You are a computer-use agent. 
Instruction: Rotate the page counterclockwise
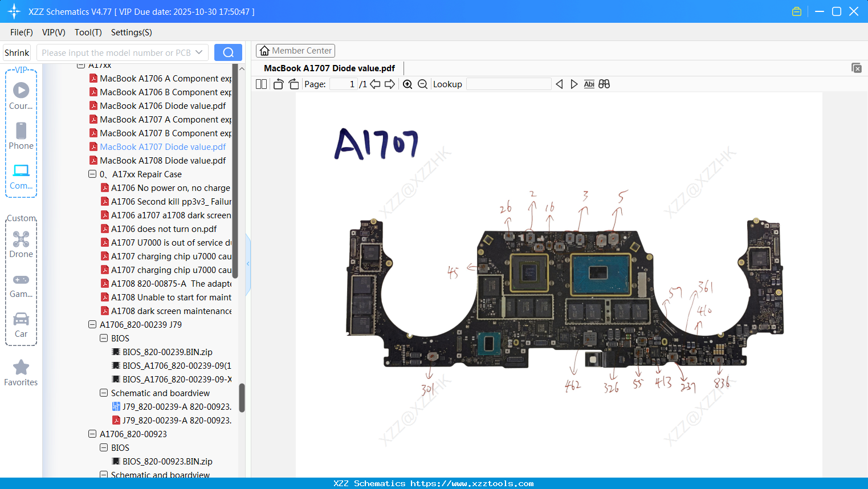[x=278, y=84]
